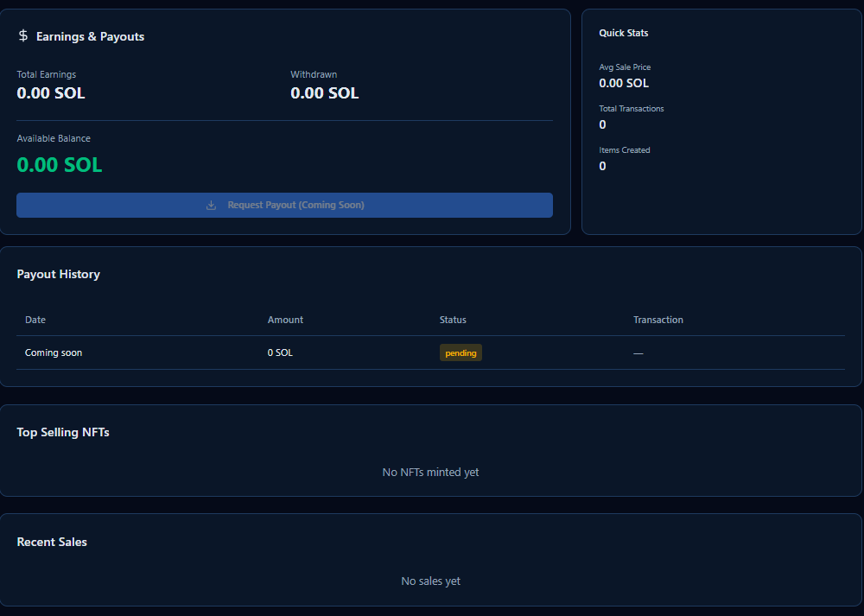Click the Payout History heading
864x616 pixels.
tap(59, 274)
